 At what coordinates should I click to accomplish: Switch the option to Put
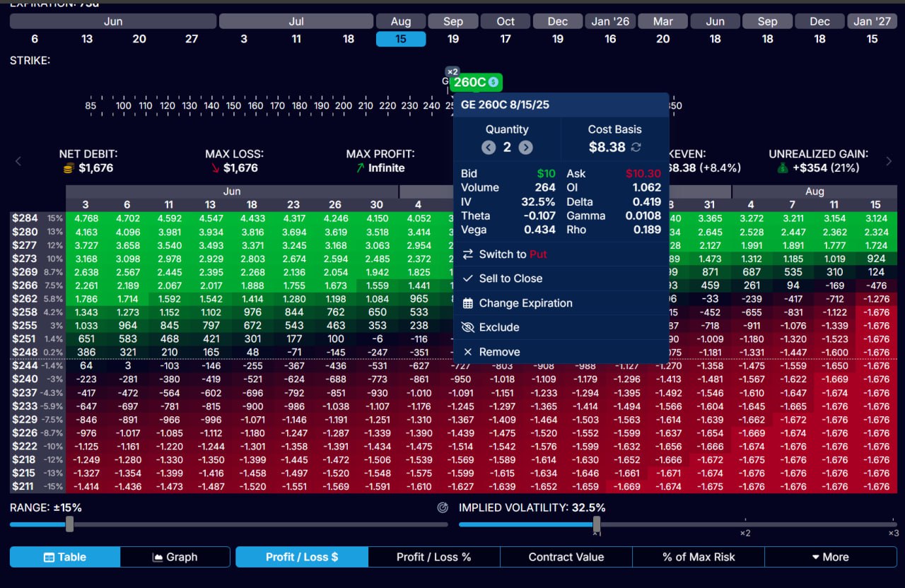512,254
